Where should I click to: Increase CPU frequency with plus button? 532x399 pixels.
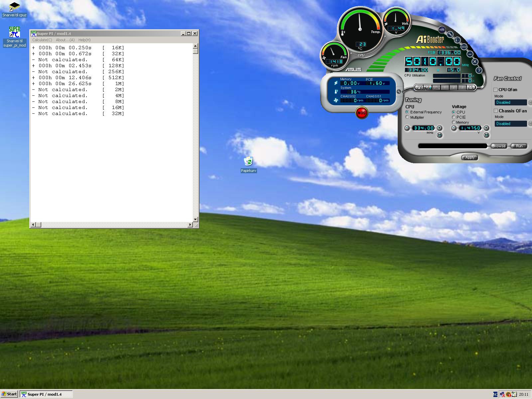(440, 128)
